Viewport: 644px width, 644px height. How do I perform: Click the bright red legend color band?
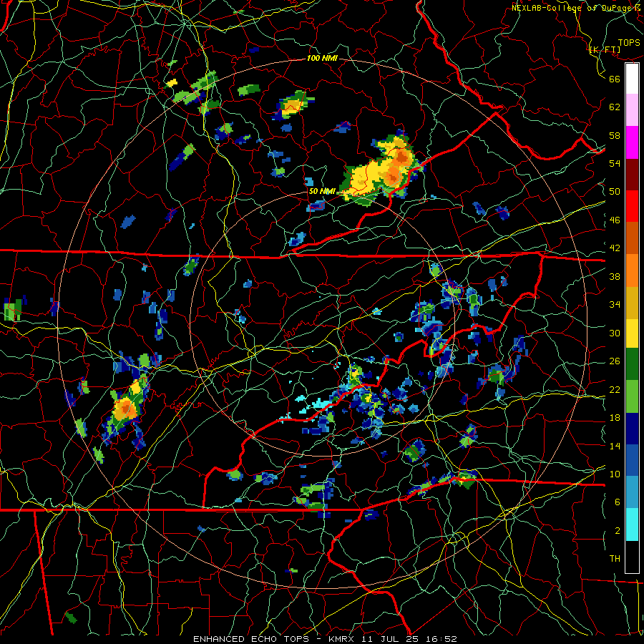632,206
